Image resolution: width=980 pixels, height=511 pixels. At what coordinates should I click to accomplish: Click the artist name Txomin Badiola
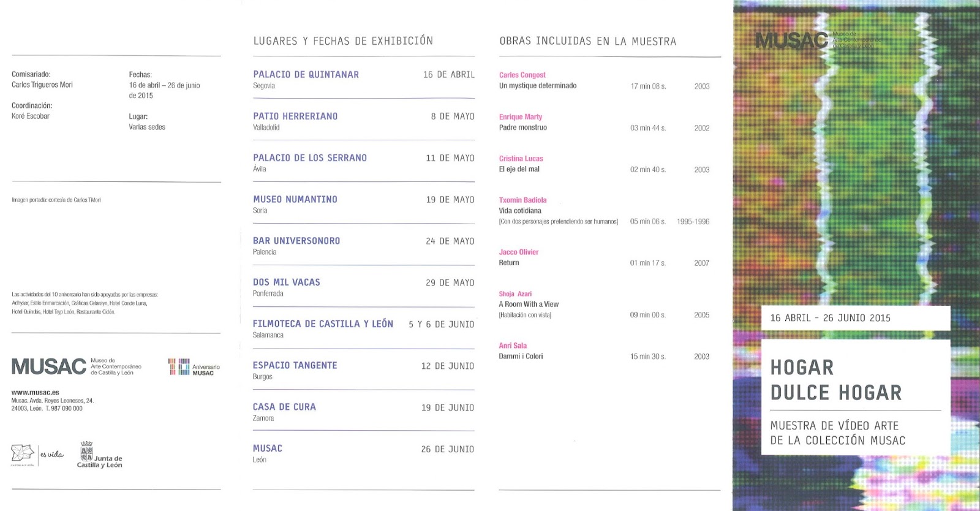522,200
